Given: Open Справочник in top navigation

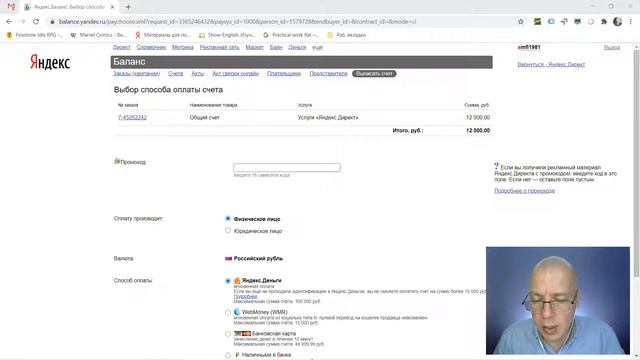Looking at the screenshot, I should [x=151, y=47].
